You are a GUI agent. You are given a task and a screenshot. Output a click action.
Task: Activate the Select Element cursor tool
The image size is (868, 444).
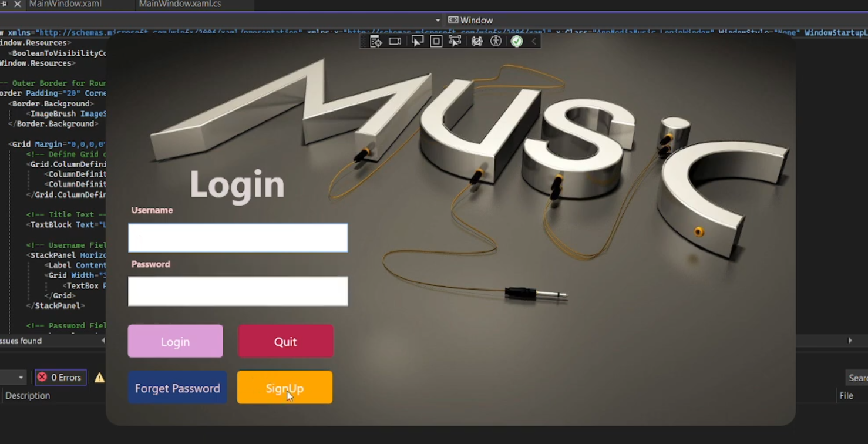pos(418,42)
